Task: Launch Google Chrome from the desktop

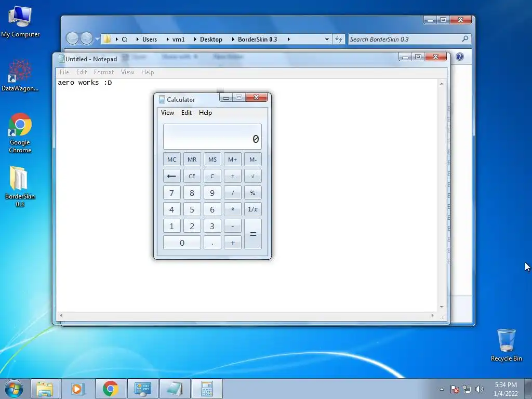Action: coord(20,133)
